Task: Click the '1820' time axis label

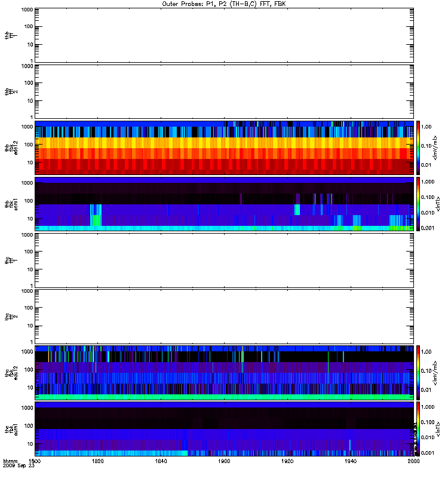Action: pyautogui.click(x=97, y=461)
